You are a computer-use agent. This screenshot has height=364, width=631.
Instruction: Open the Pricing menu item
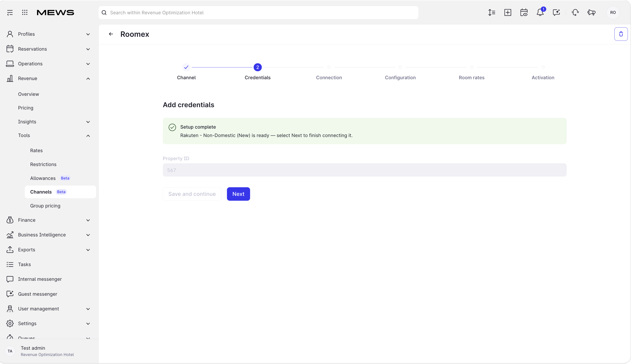[25, 108]
